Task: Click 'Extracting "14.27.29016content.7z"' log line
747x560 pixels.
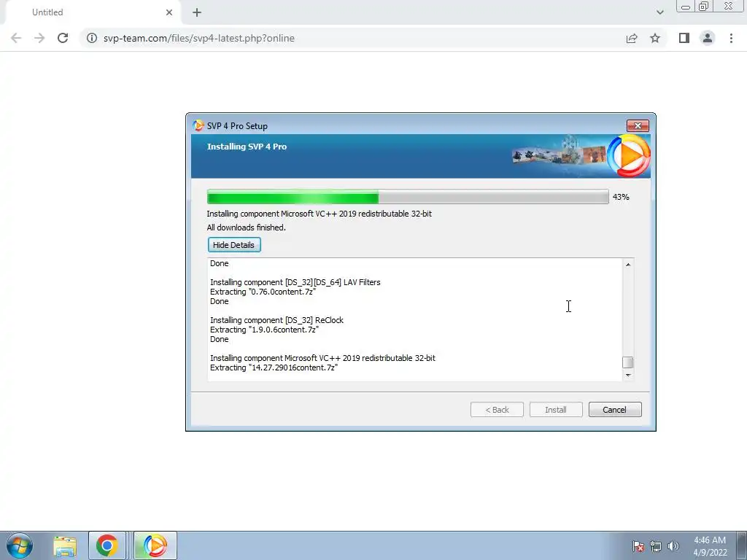Action: click(274, 367)
